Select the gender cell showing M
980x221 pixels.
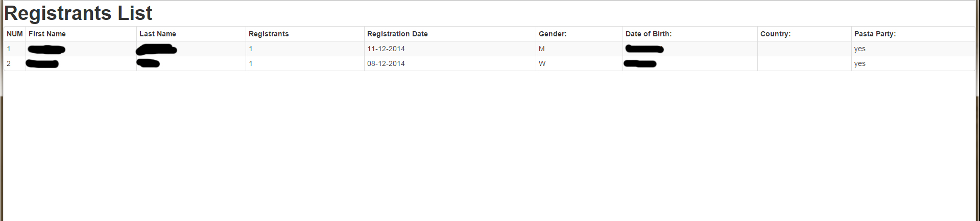pos(542,49)
